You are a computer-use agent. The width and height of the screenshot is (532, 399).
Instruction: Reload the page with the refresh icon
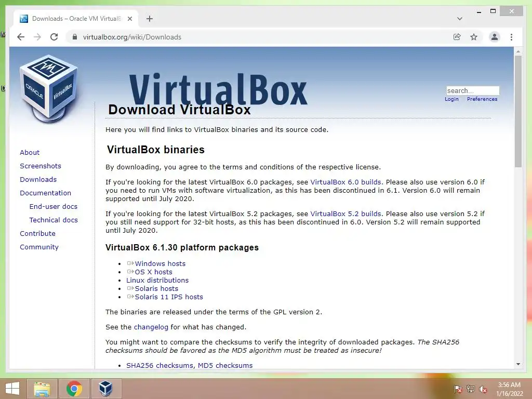click(54, 37)
